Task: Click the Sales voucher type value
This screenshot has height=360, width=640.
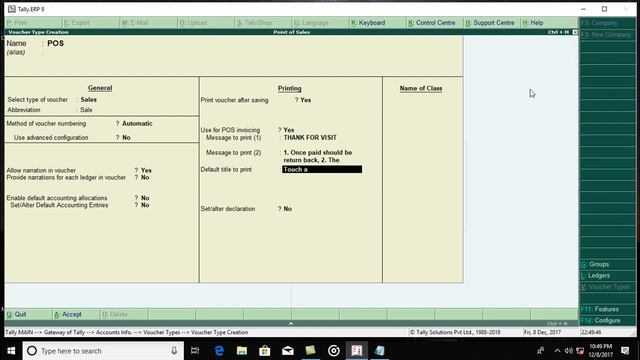Action: [x=89, y=100]
